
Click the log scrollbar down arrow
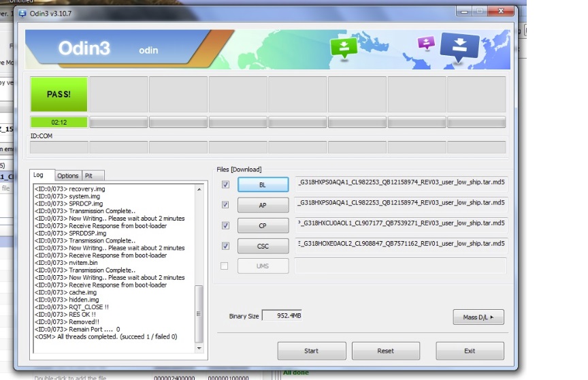(199, 349)
